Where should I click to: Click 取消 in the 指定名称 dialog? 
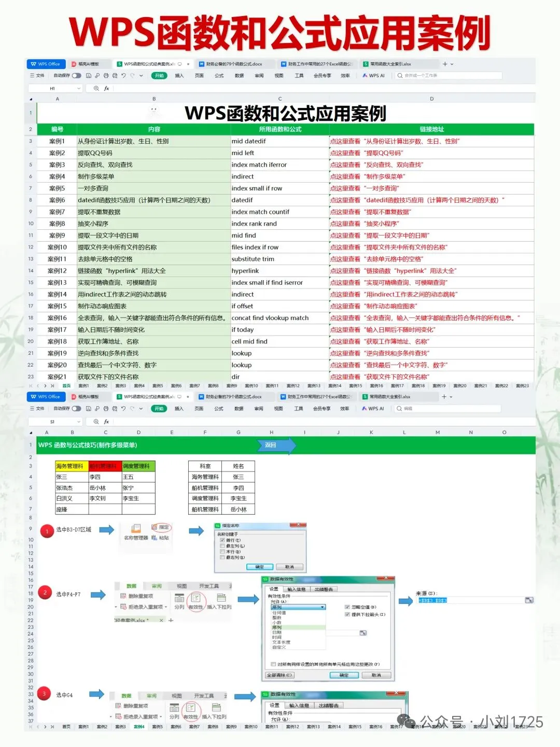[289, 567]
